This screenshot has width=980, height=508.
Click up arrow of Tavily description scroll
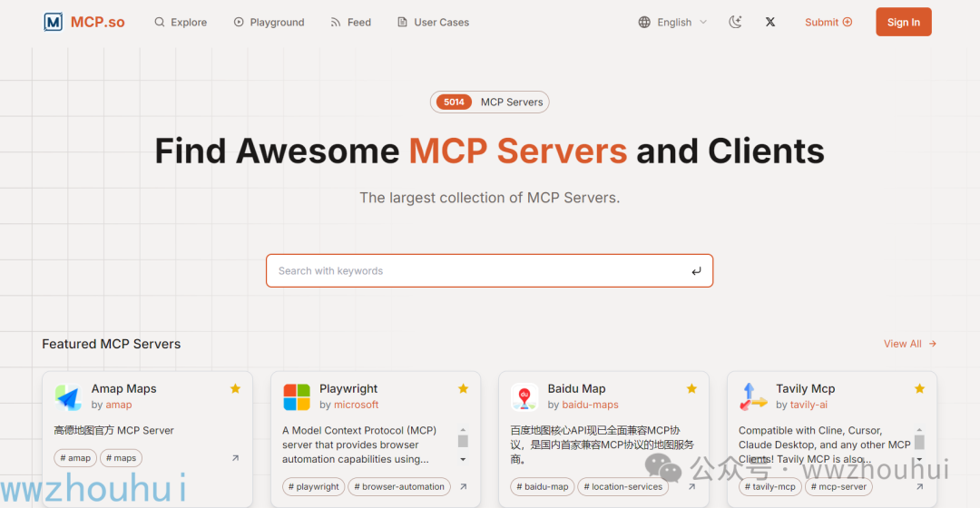pos(919,430)
